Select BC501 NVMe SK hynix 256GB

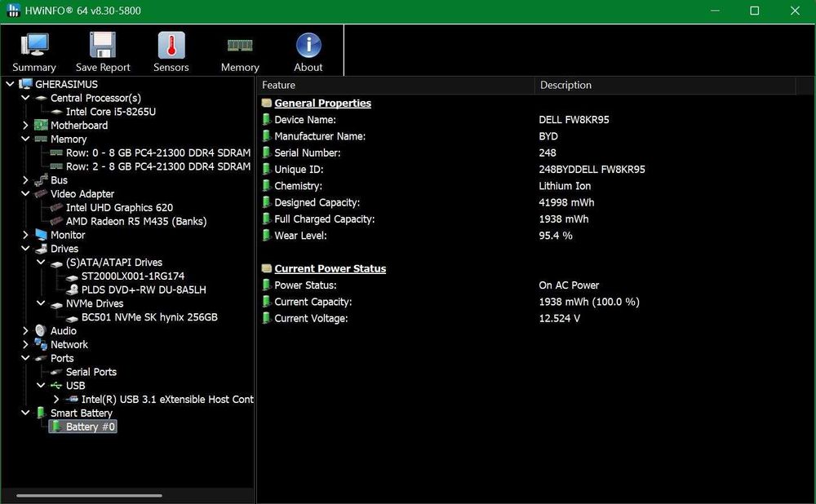click(149, 316)
